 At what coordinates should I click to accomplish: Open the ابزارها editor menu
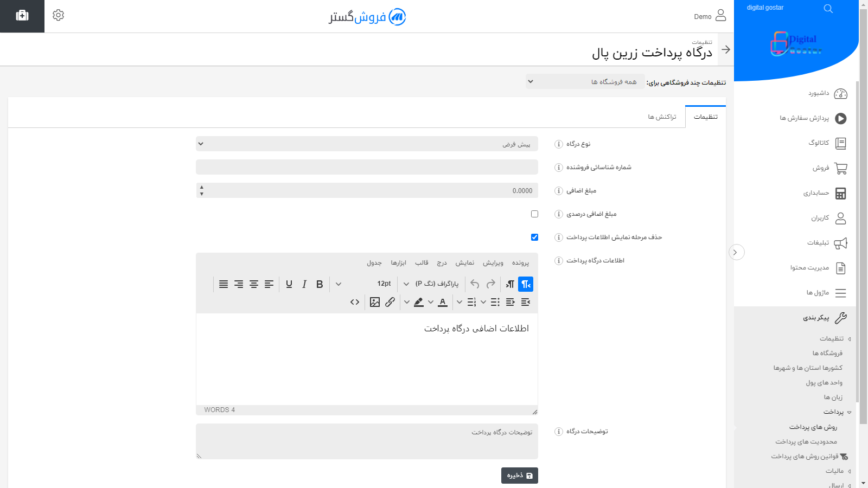pos(399,263)
